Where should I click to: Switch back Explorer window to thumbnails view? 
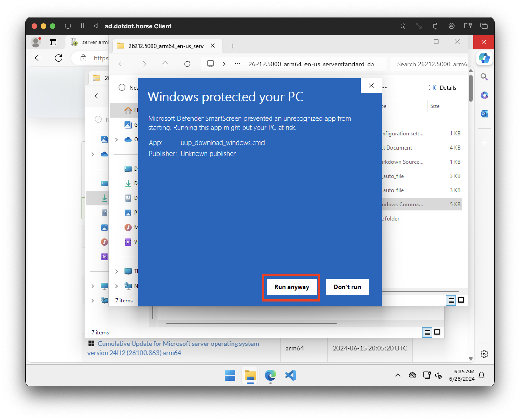tap(437, 332)
